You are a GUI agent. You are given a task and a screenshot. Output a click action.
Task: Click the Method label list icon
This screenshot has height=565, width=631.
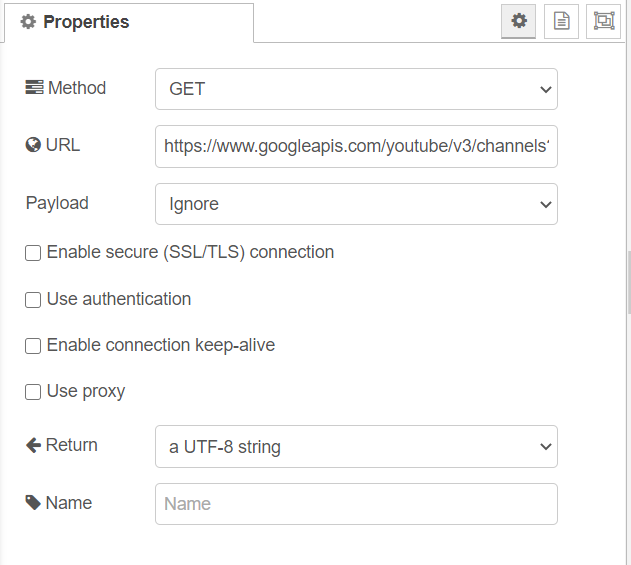coord(34,87)
